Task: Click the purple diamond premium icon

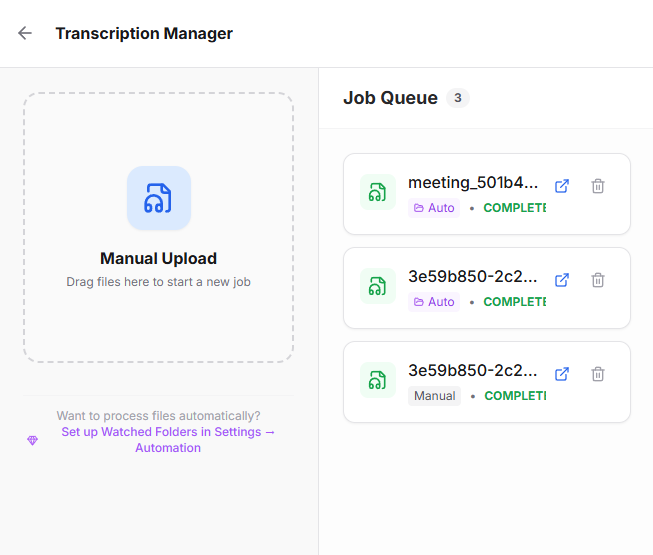Action: 32,440
